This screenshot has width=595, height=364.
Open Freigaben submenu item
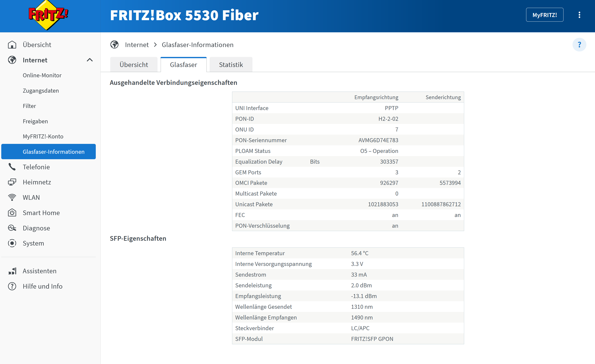point(35,121)
